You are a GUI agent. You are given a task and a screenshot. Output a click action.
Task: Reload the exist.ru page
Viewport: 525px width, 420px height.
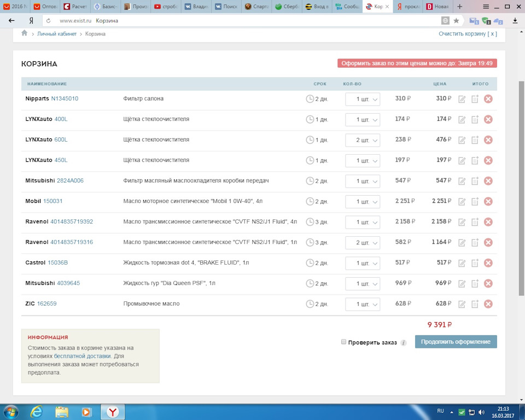click(x=49, y=21)
